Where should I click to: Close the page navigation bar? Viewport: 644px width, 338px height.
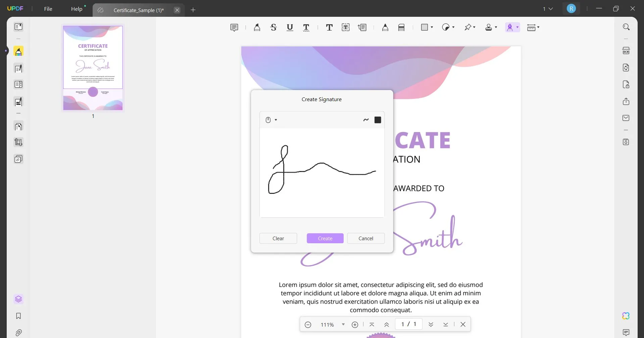(x=463, y=325)
